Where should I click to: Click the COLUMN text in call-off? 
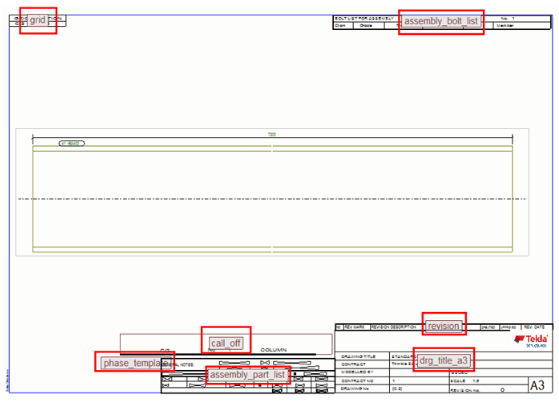[x=273, y=350]
